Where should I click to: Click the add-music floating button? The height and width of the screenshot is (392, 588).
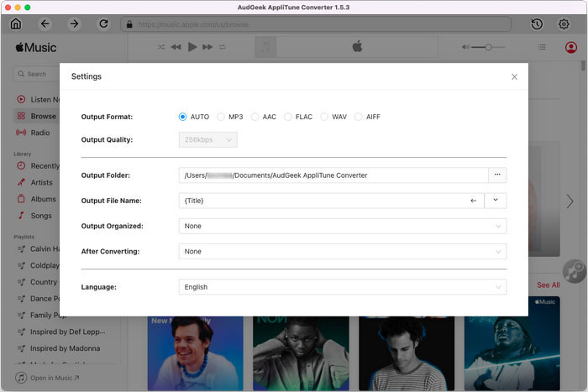tap(574, 271)
